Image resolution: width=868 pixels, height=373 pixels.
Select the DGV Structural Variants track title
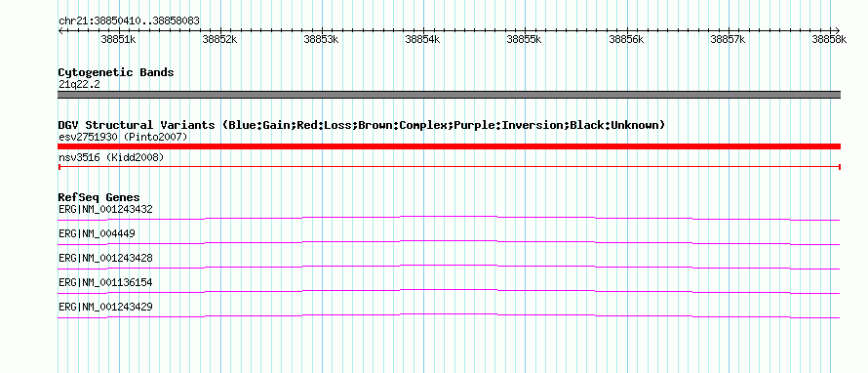point(362,125)
